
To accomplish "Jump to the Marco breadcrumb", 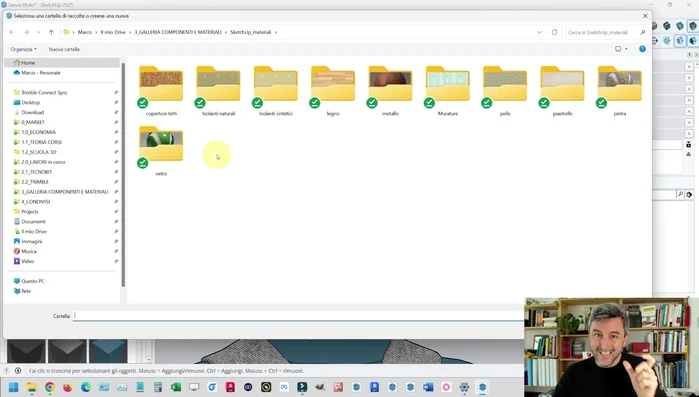I will point(85,32).
